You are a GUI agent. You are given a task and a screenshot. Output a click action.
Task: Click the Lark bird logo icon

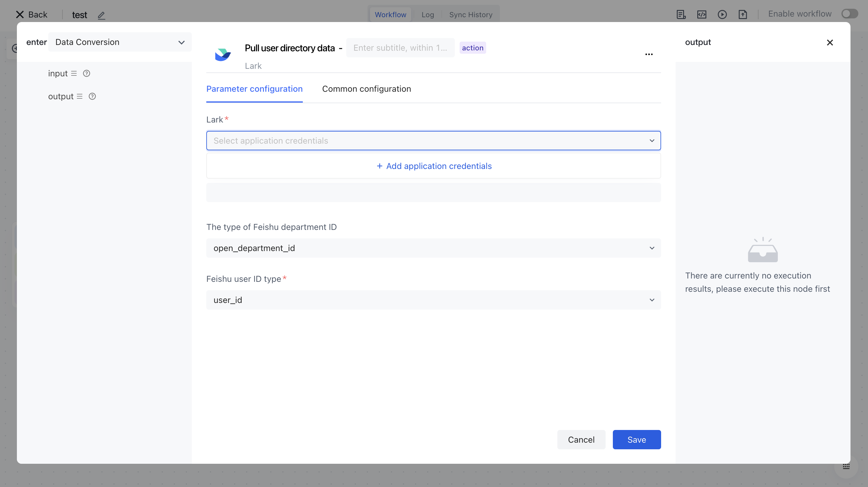click(223, 55)
